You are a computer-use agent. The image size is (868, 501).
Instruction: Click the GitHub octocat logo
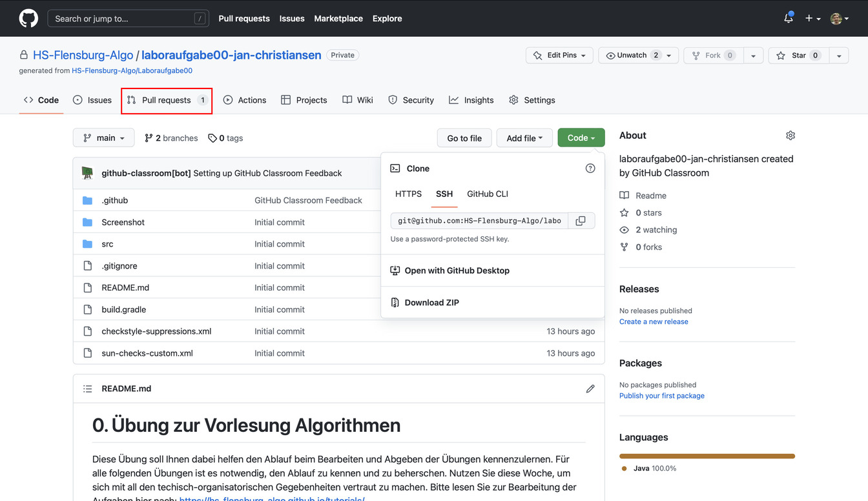coord(28,18)
